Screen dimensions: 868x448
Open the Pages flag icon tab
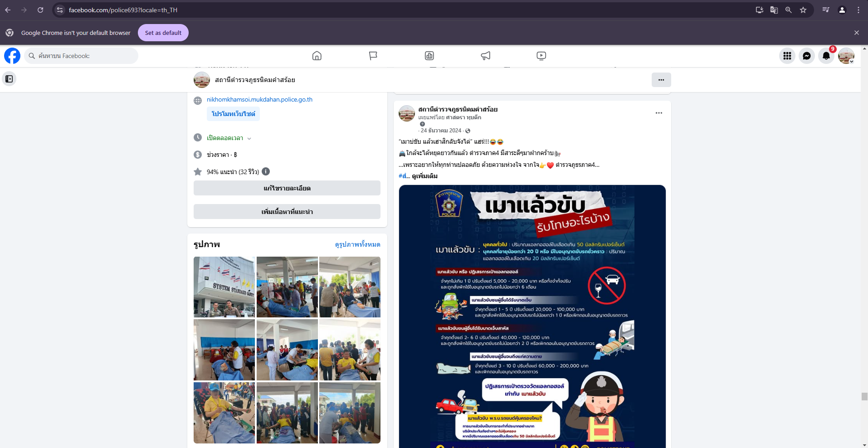[x=373, y=56]
